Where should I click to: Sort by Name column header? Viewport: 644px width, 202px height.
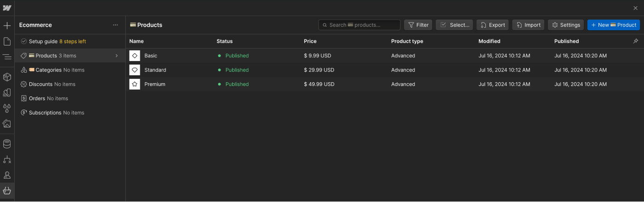pyautogui.click(x=137, y=41)
